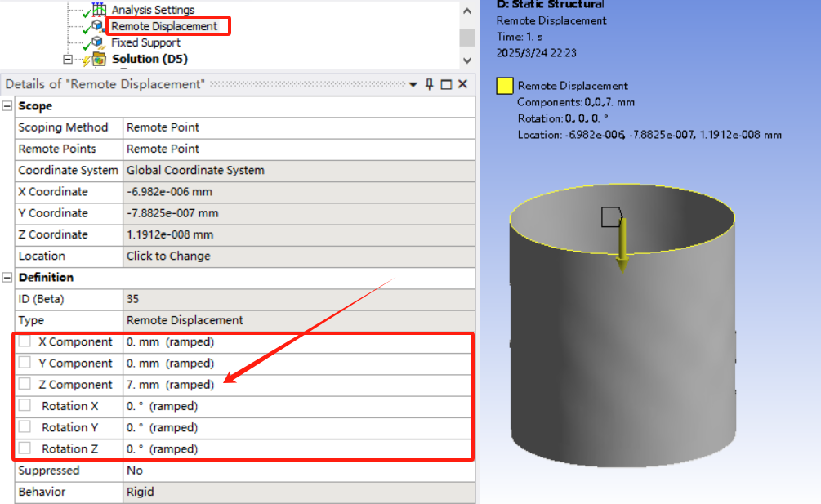
Task: Edit the Y Component value 0. mm
Action: [299, 364]
